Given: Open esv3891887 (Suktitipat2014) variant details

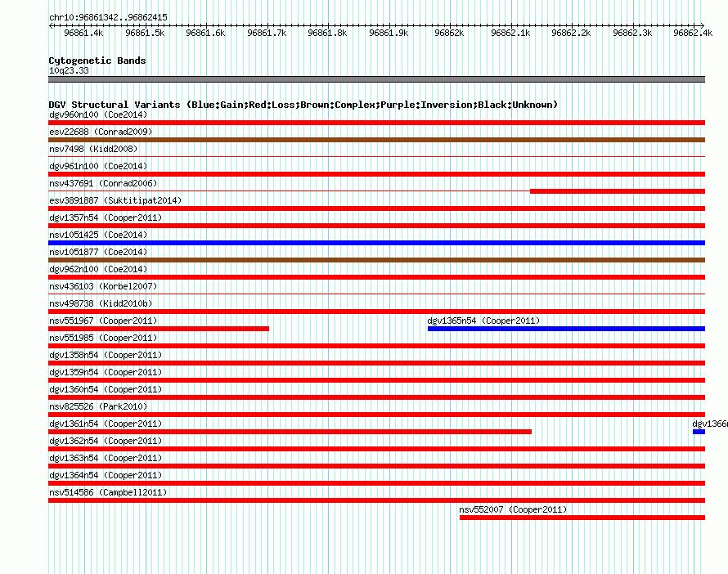Looking at the screenshot, I should pyautogui.click(x=115, y=200).
